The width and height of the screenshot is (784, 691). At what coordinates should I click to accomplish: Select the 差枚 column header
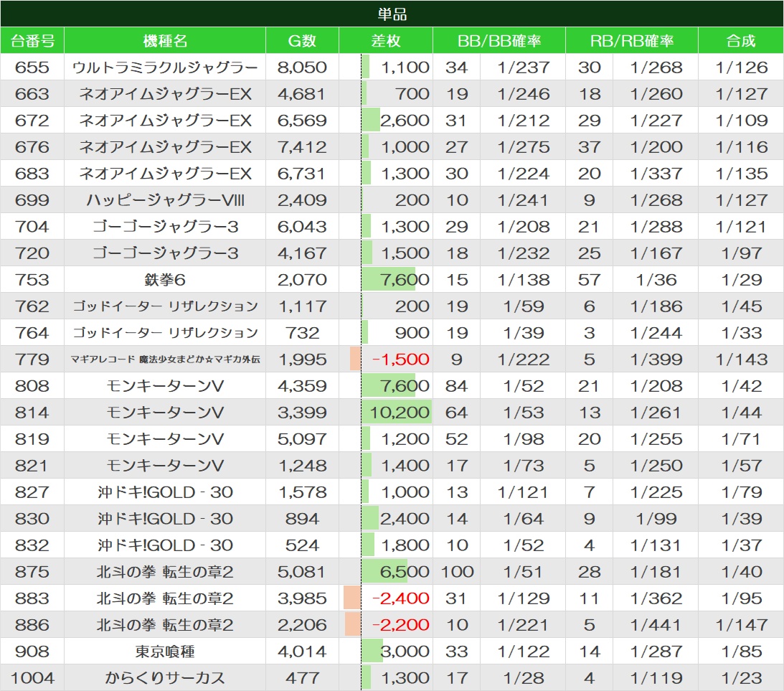[385, 40]
